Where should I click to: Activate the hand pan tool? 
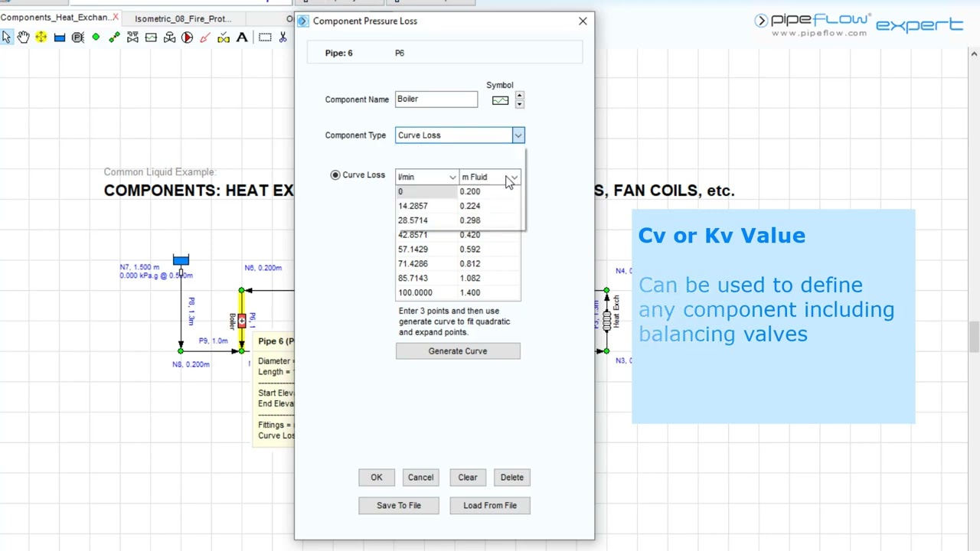tap(23, 37)
